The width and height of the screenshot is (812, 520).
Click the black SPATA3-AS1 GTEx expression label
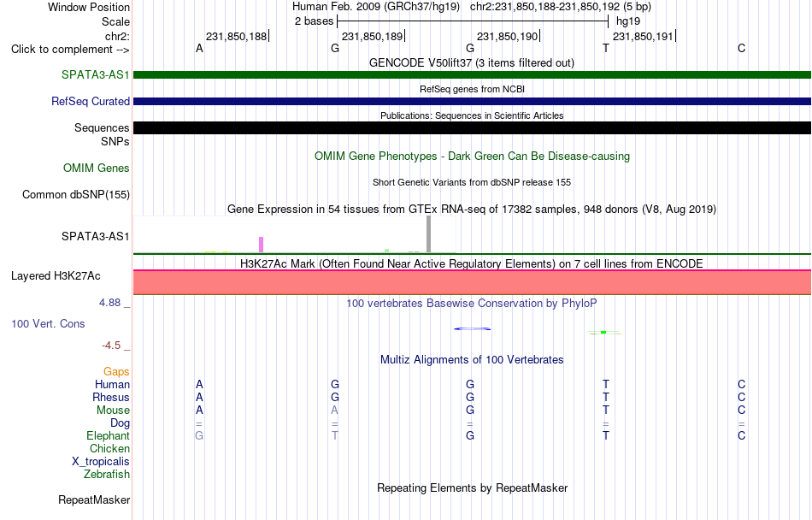pyautogui.click(x=95, y=236)
